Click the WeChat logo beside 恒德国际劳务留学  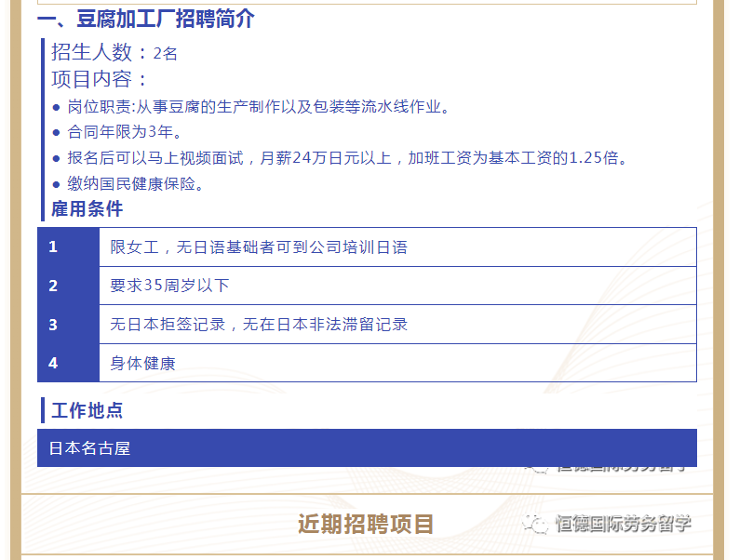[536, 524]
